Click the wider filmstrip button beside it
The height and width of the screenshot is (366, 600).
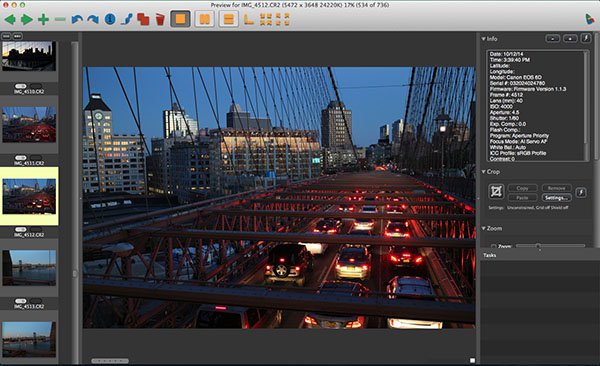pyautogui.click(x=18, y=36)
